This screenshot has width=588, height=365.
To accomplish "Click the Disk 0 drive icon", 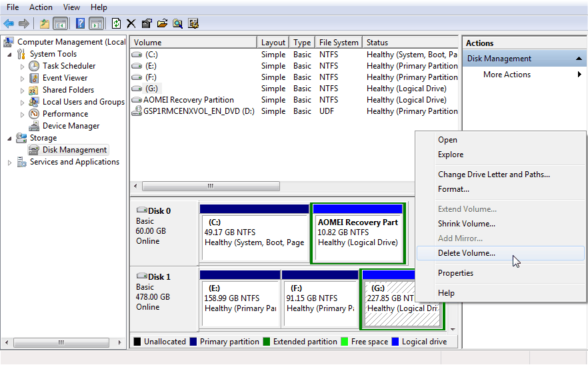I will pyautogui.click(x=142, y=210).
